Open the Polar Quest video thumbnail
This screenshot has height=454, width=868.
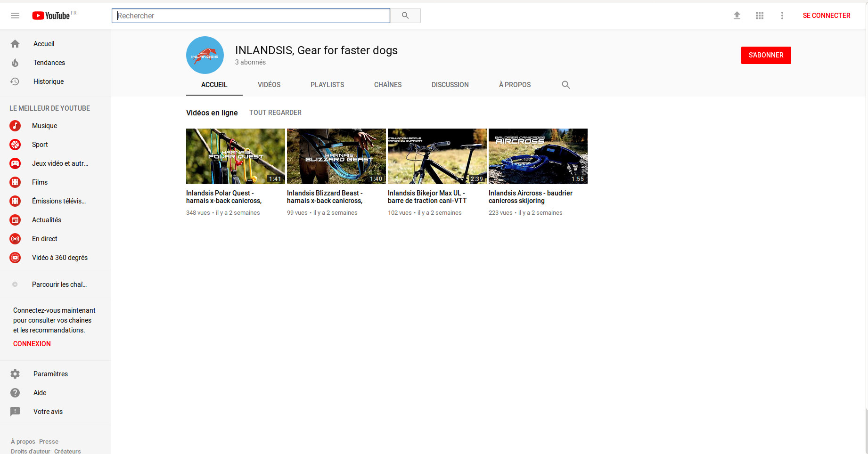click(x=236, y=156)
